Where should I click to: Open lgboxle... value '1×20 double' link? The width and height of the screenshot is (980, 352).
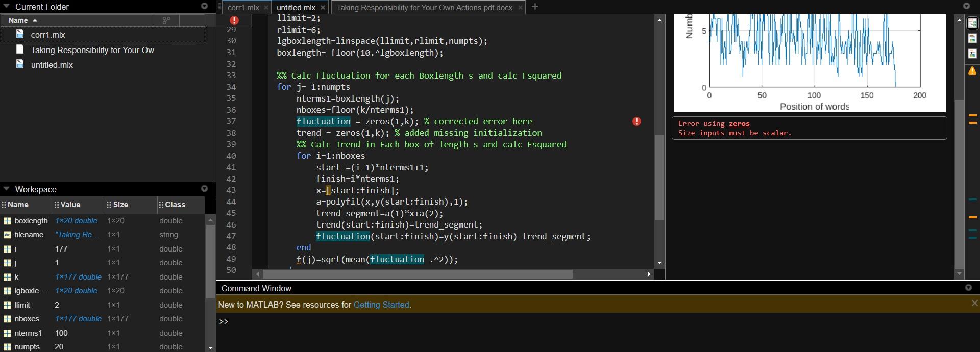[x=76, y=291]
